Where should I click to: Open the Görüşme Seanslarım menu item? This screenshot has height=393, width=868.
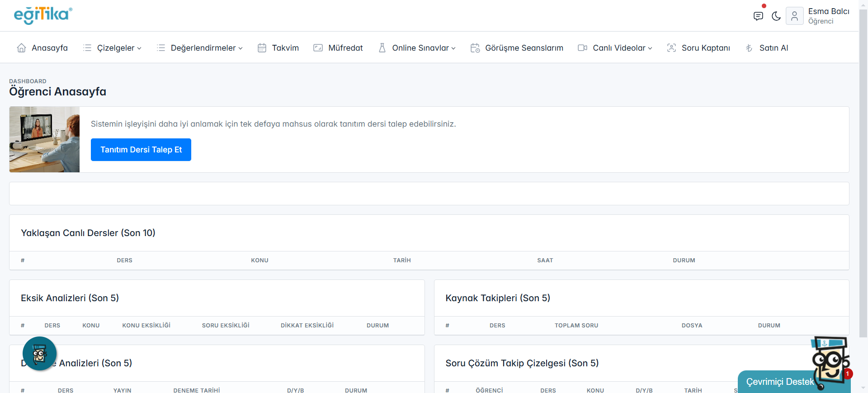coord(524,48)
